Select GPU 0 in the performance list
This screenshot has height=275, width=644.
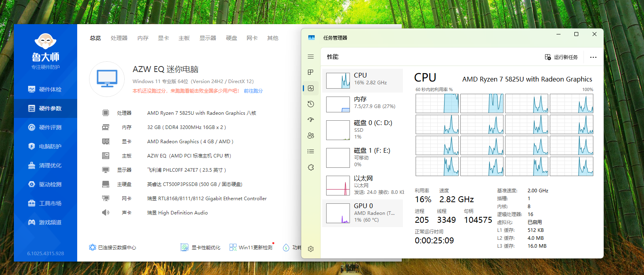363,213
